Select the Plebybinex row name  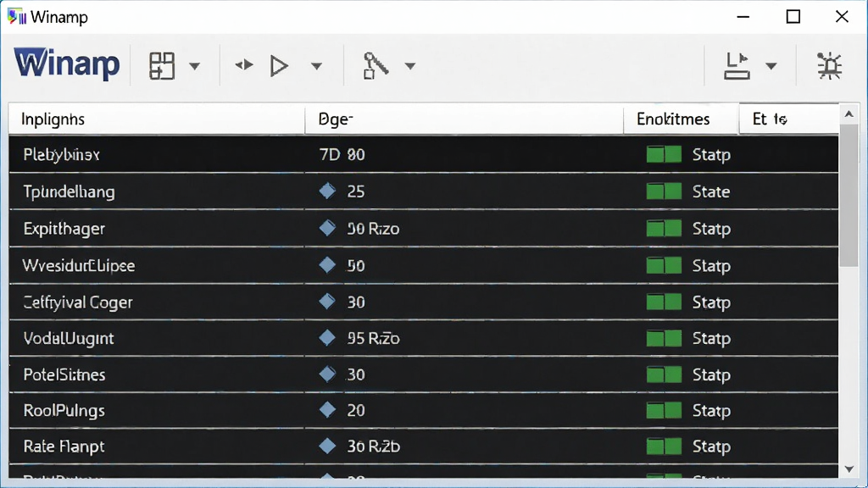pos(61,154)
